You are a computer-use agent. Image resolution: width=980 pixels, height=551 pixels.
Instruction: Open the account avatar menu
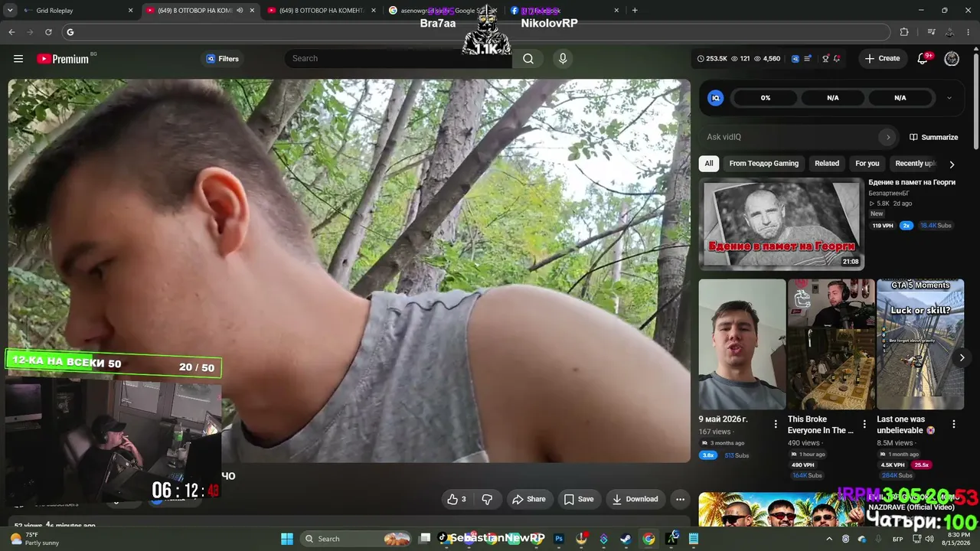pyautogui.click(x=952, y=59)
